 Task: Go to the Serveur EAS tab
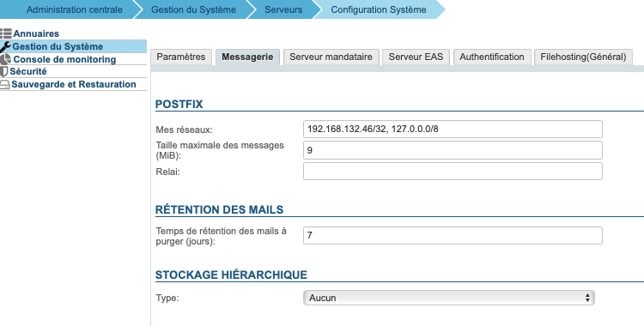(416, 57)
